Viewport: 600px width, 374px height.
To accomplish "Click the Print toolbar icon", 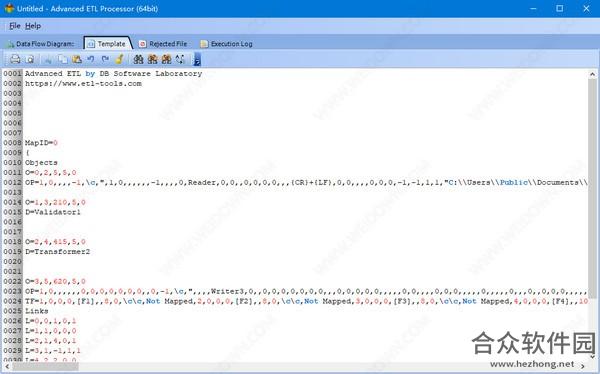I will pyautogui.click(x=15, y=59).
